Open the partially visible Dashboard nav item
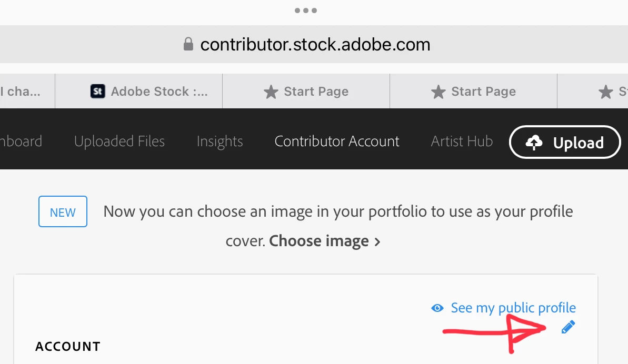This screenshot has width=628, height=364. tap(21, 141)
